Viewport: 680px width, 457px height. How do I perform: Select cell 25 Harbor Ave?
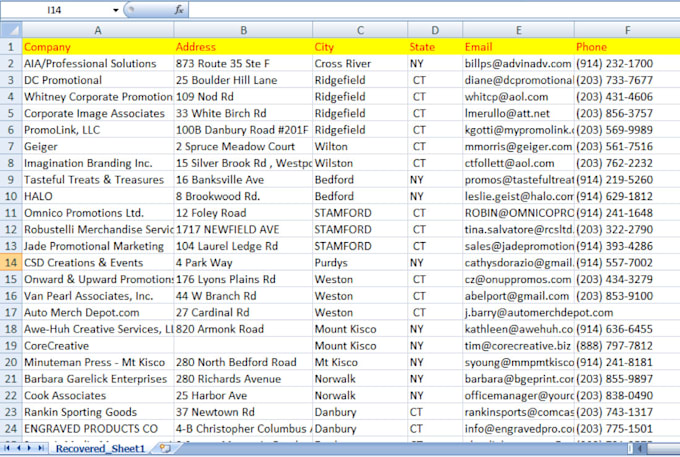(x=243, y=396)
